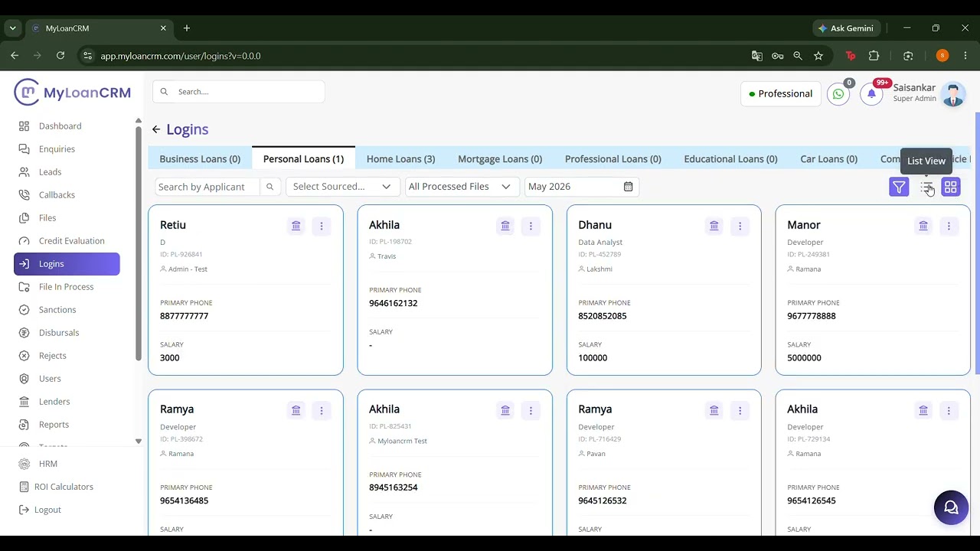Click bank icon on Retiu card
The width and height of the screenshot is (980, 551).
[x=296, y=226]
